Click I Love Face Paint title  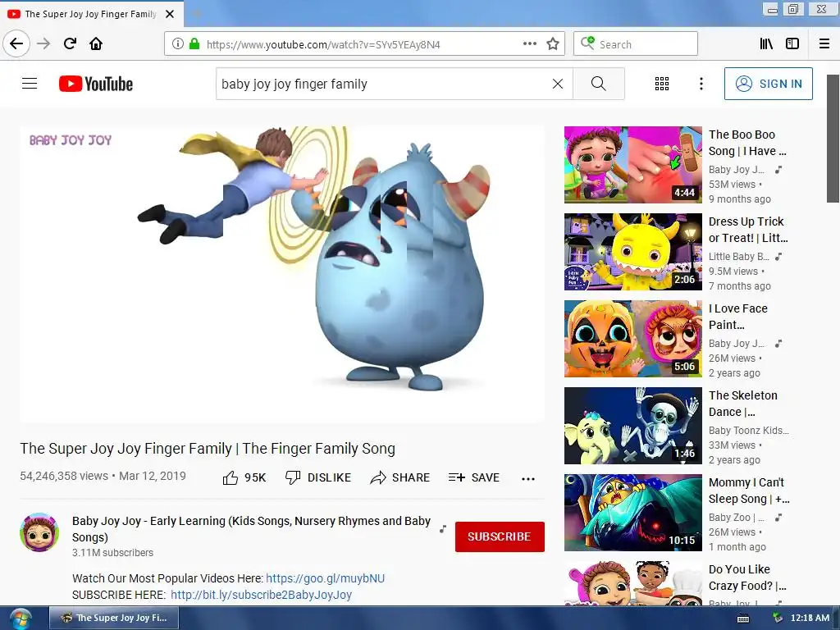[x=737, y=316]
